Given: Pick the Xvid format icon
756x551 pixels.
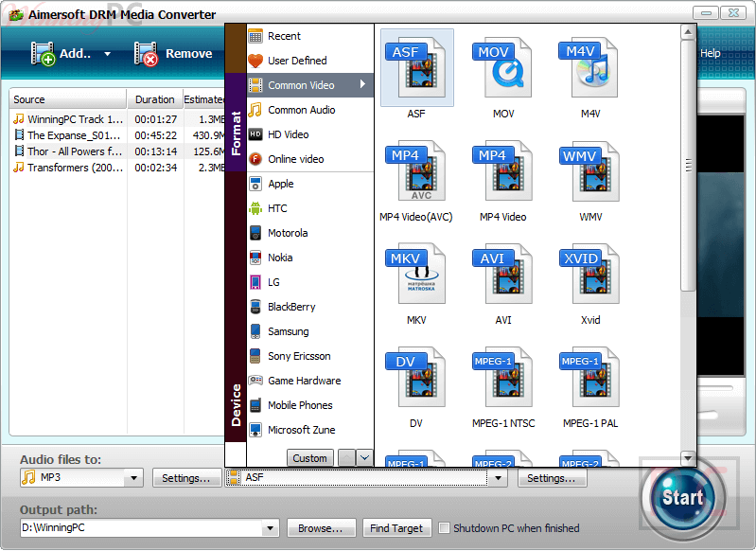Looking at the screenshot, I should [x=589, y=274].
